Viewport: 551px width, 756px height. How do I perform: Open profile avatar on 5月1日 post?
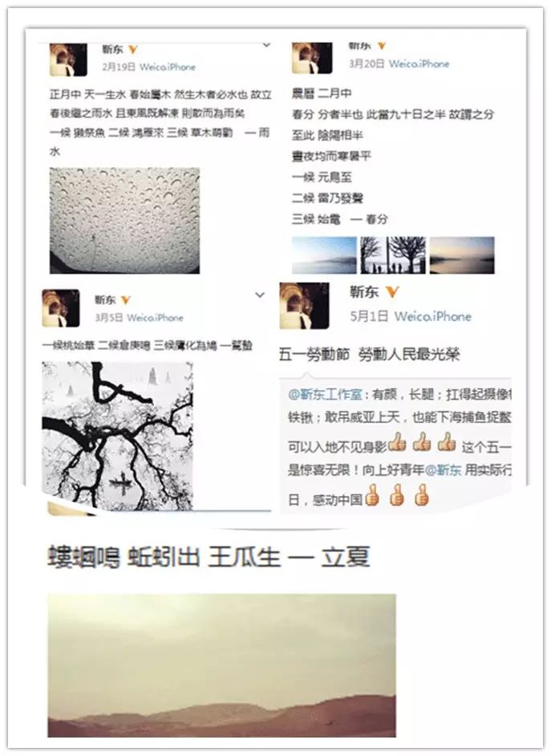click(x=305, y=306)
